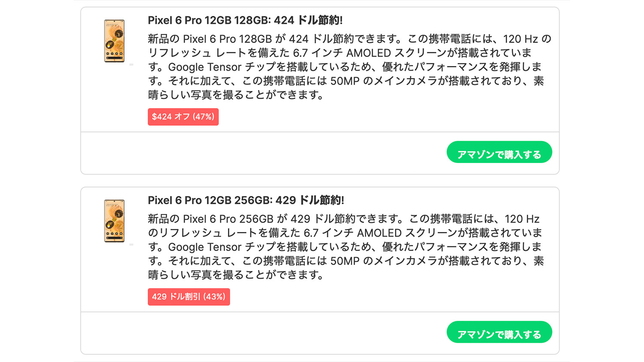This screenshot has width=644, height=362.
Task: Click "50MP" in the 128GB card text
Action: coord(345,81)
